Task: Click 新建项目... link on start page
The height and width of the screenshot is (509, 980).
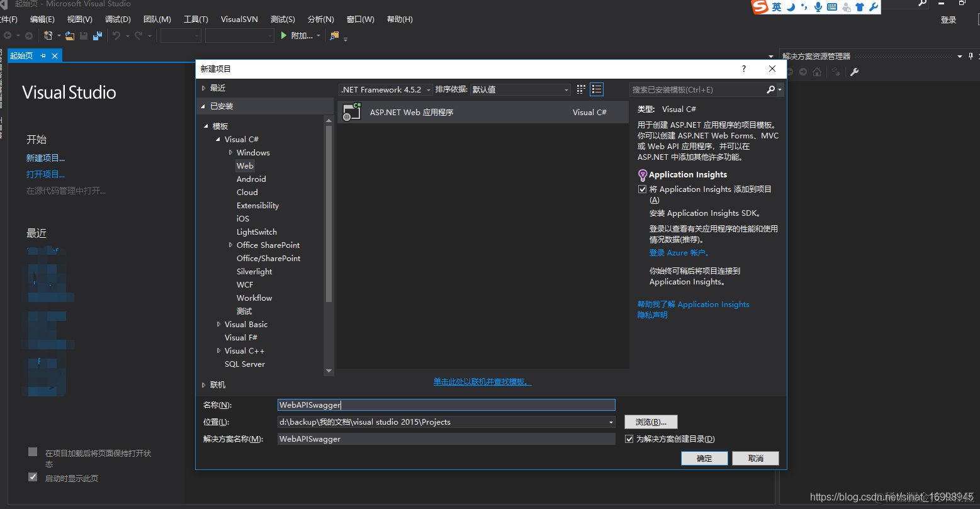Action: tap(45, 158)
